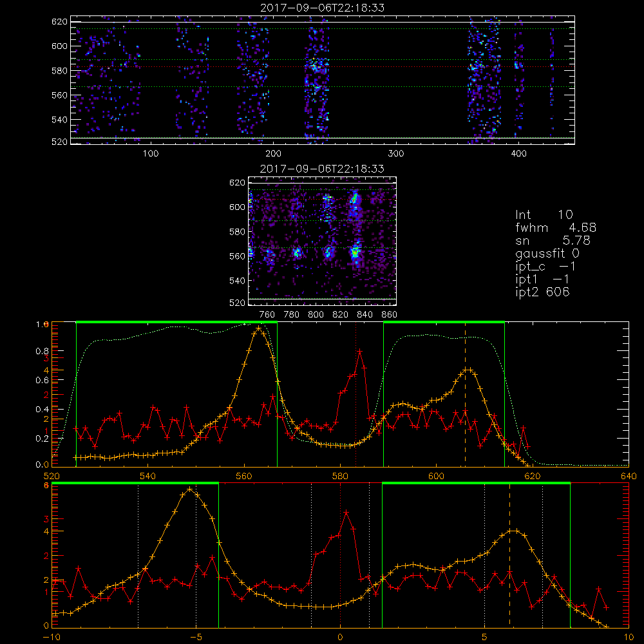Image resolution: width=644 pixels, height=644 pixels.
Task: Click the top spectrogram title 2017-09-06T22:18:33
Action: (x=323, y=8)
